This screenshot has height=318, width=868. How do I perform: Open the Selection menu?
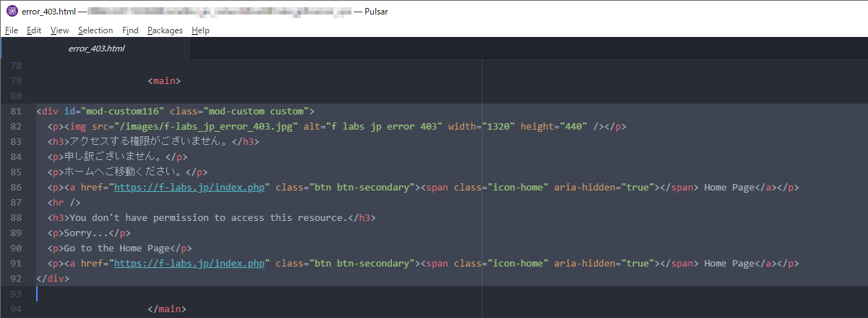click(95, 30)
